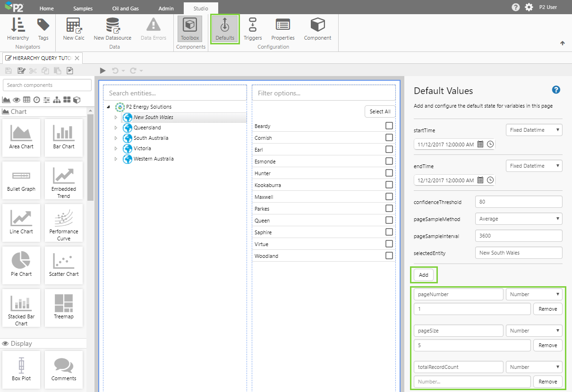Screen dimensions: 572x392
Task: Open the startTime calendar picker
Action: pyautogui.click(x=480, y=144)
